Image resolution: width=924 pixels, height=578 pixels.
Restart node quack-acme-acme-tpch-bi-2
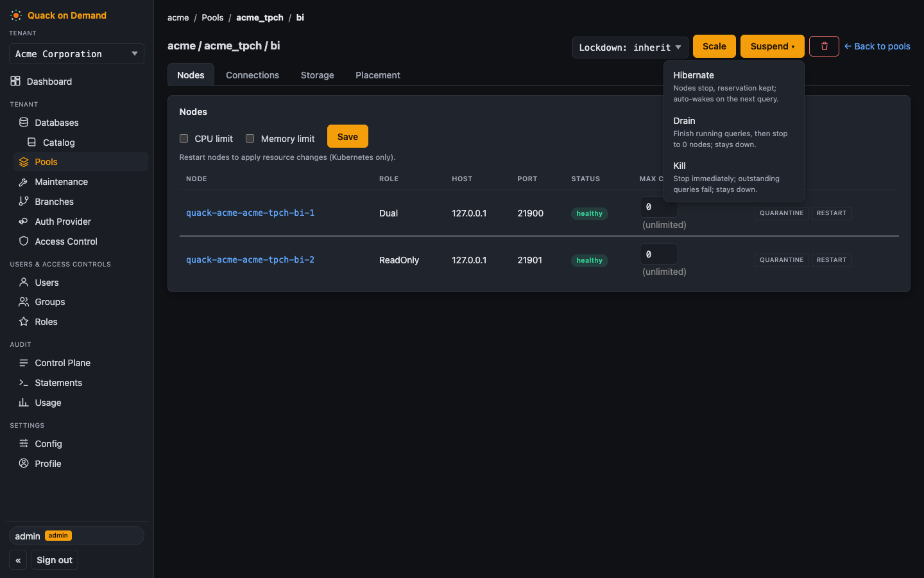click(832, 259)
